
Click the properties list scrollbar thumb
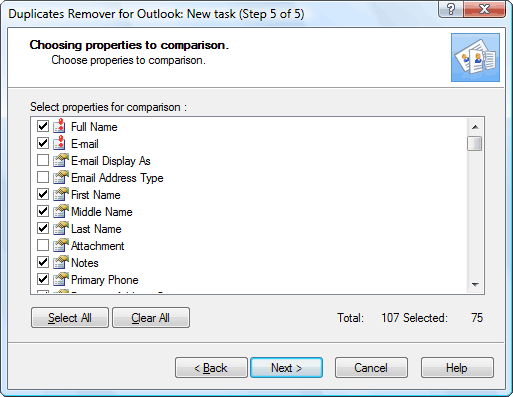[475, 144]
